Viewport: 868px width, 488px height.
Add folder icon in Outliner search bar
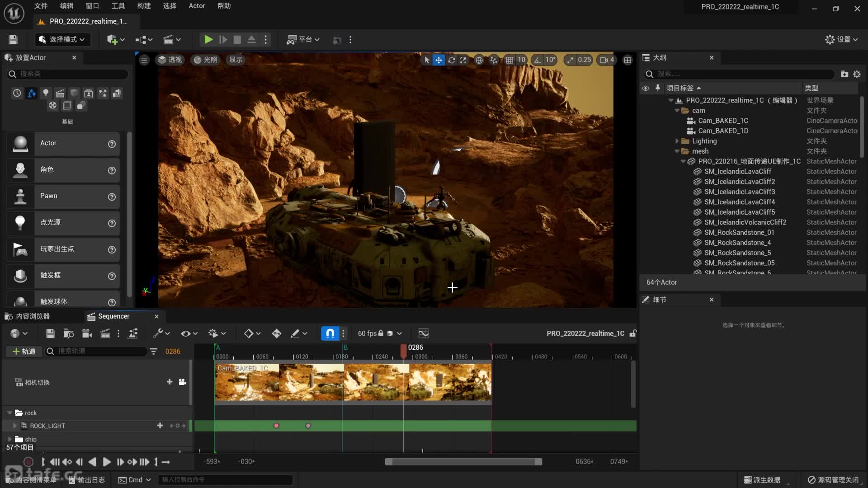(844, 74)
